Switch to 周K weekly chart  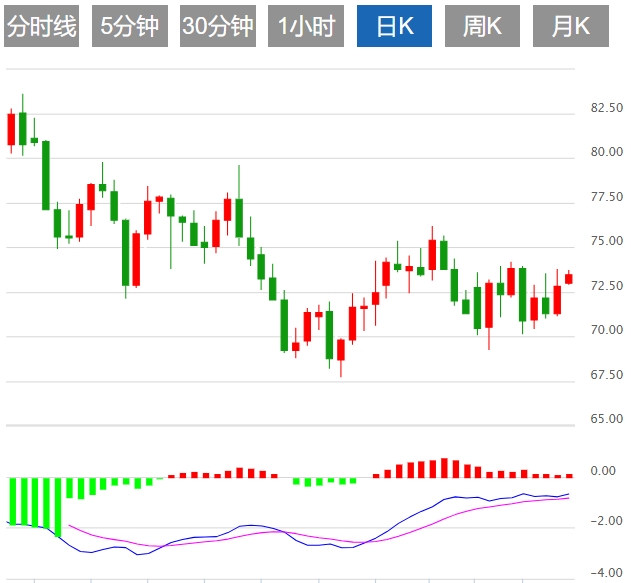[x=483, y=27]
